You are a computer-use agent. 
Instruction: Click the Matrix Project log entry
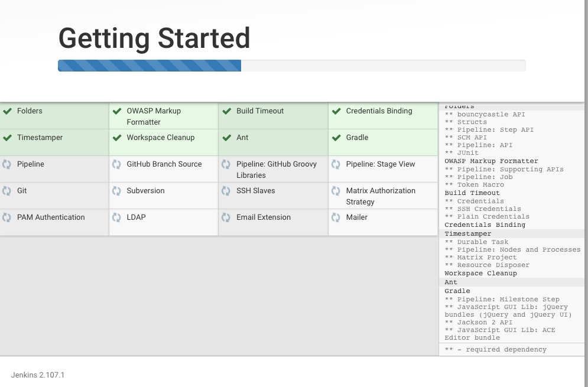tap(481, 258)
